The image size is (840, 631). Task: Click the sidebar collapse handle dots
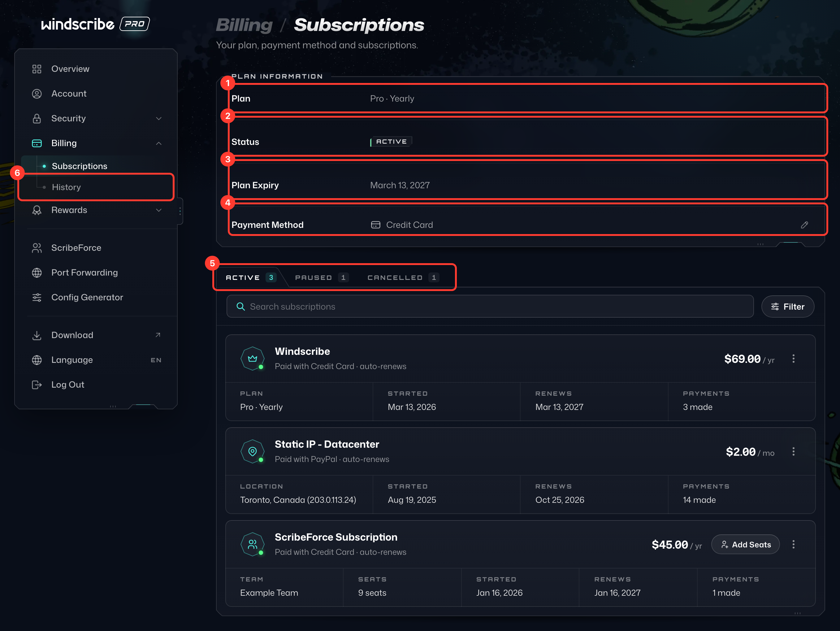(180, 211)
